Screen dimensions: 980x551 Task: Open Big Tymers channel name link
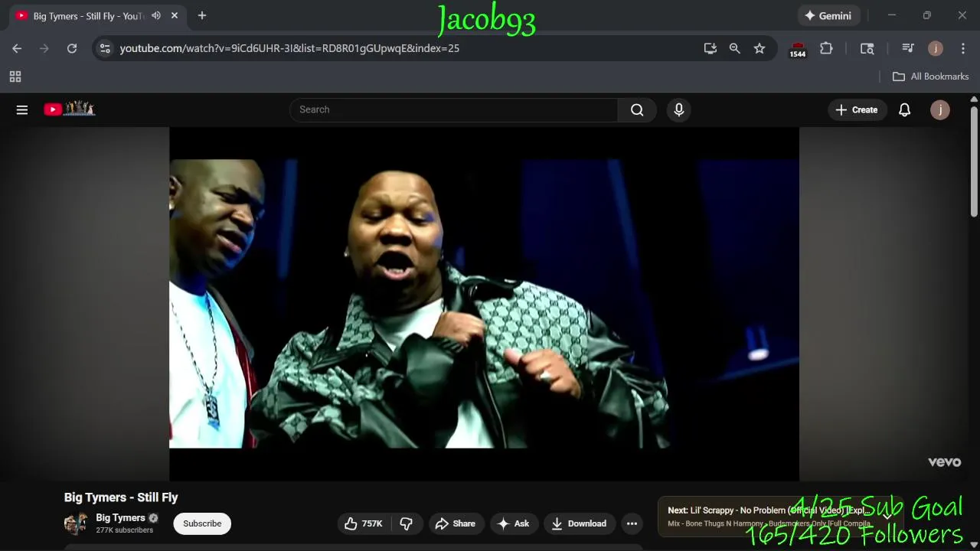[x=120, y=518]
